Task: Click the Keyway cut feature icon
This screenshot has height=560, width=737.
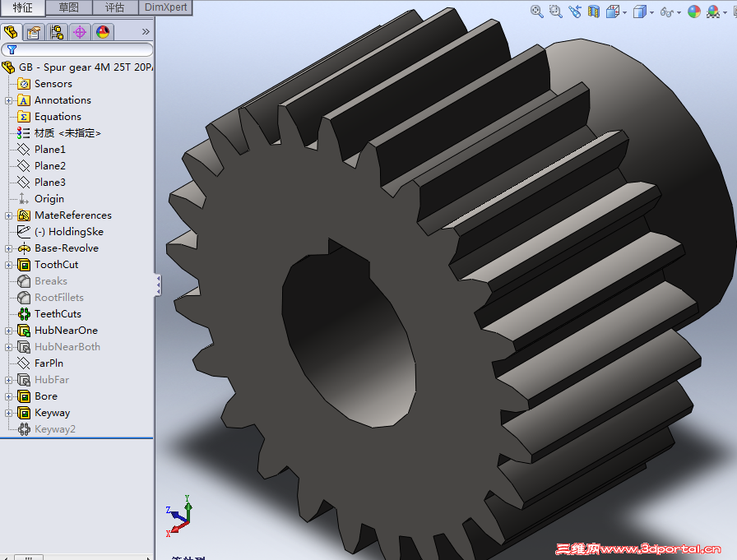Action: (24, 413)
